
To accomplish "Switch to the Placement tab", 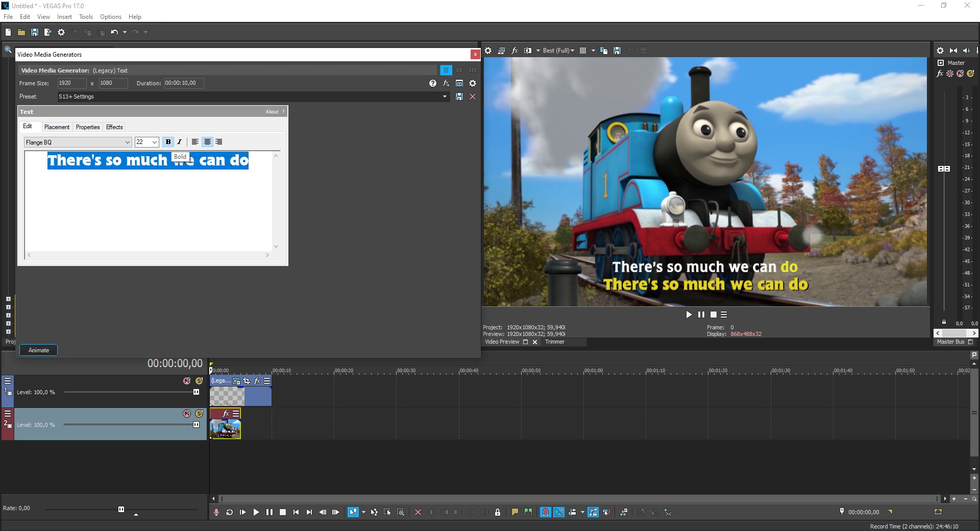I will (x=57, y=127).
